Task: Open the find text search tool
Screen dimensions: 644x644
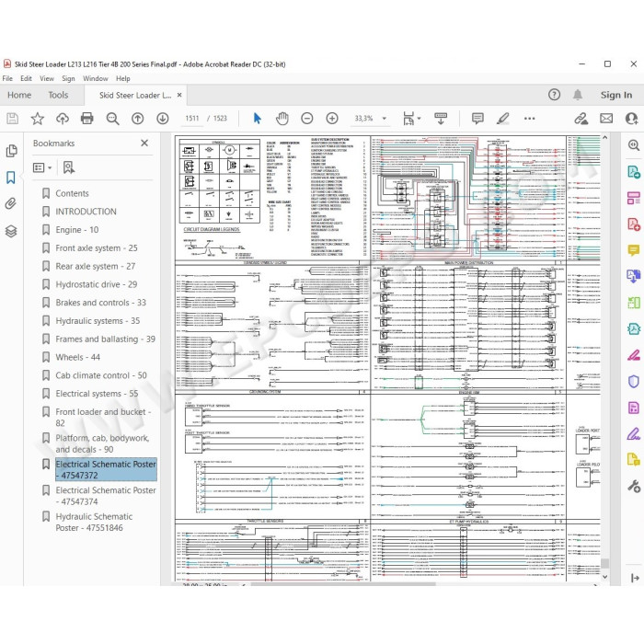Action: [112, 119]
